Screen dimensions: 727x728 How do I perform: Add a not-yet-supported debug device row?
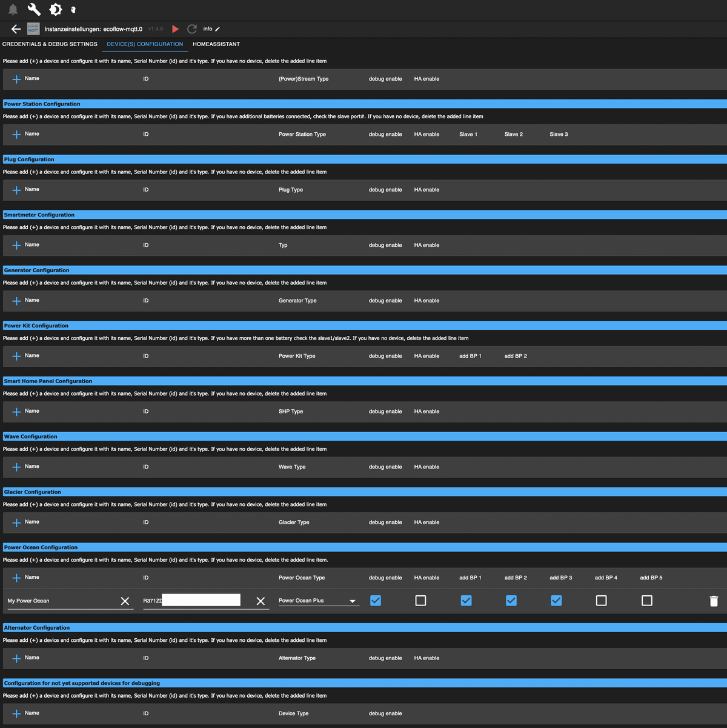pyautogui.click(x=16, y=714)
